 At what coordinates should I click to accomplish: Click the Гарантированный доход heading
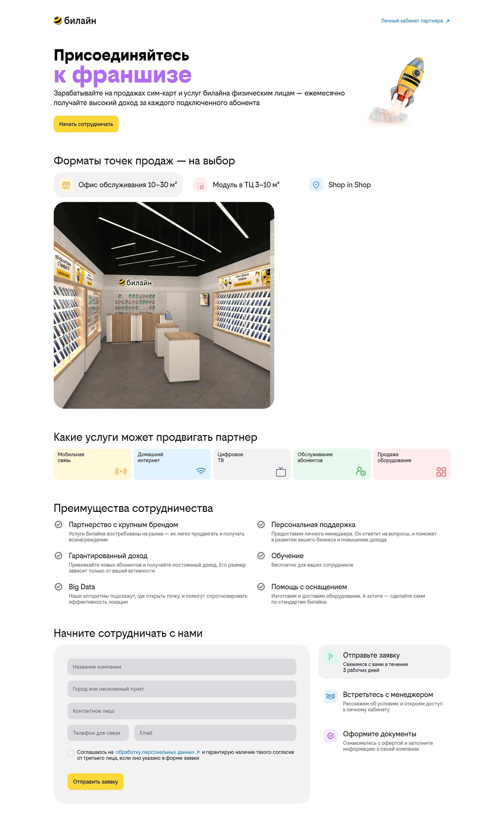(108, 556)
